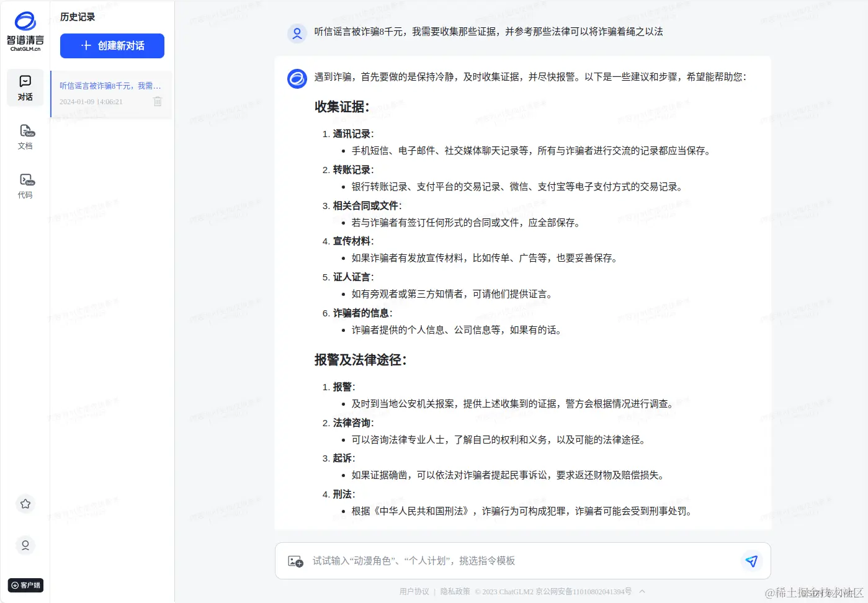The height and width of the screenshot is (603, 868).
Task: Open the 代码 code beta panel
Action: coord(25,184)
